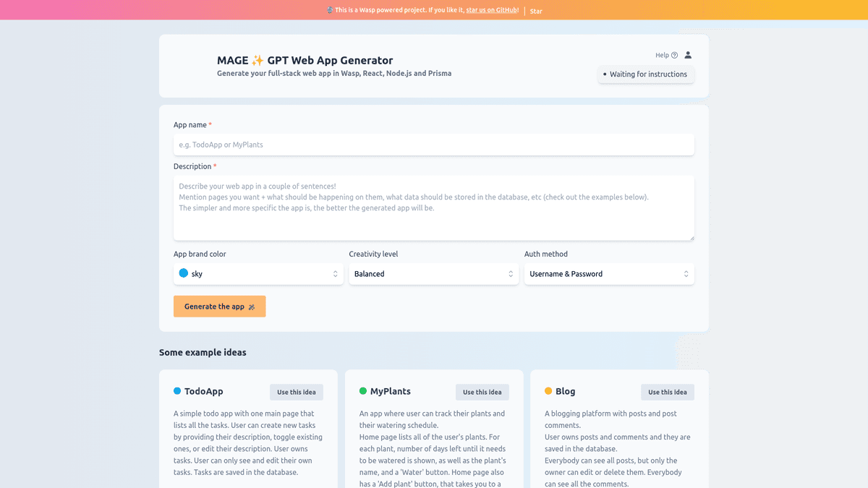Open the star us on GitHub link

point(492,10)
